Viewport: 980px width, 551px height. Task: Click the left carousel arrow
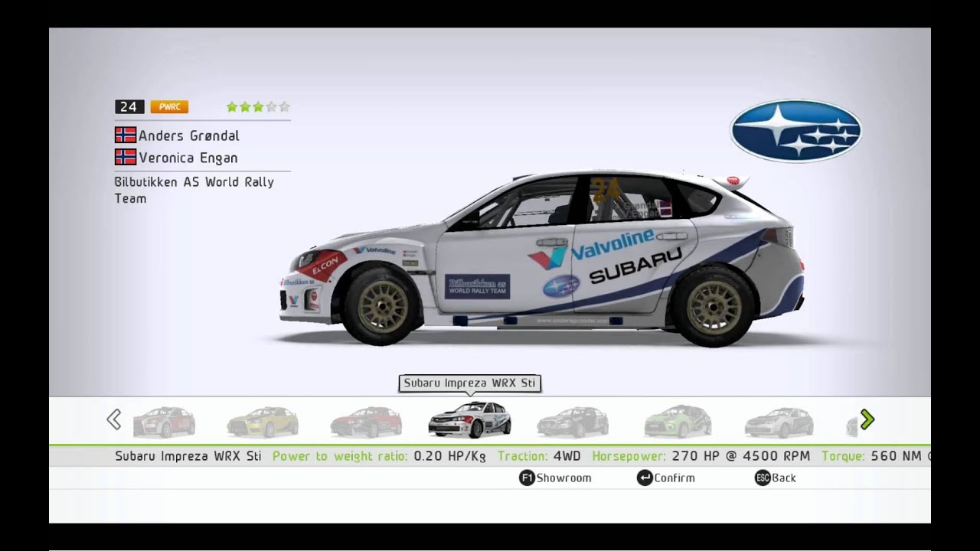tap(113, 419)
